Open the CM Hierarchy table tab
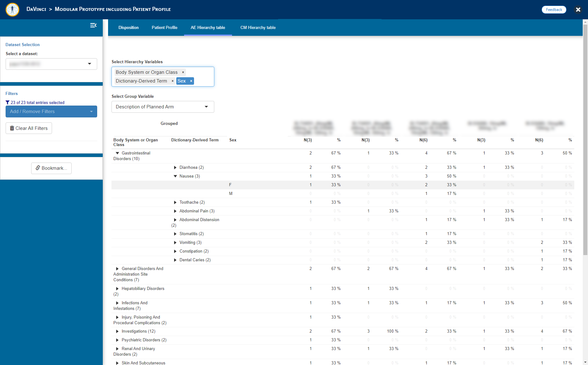The width and height of the screenshot is (588, 365). click(258, 28)
